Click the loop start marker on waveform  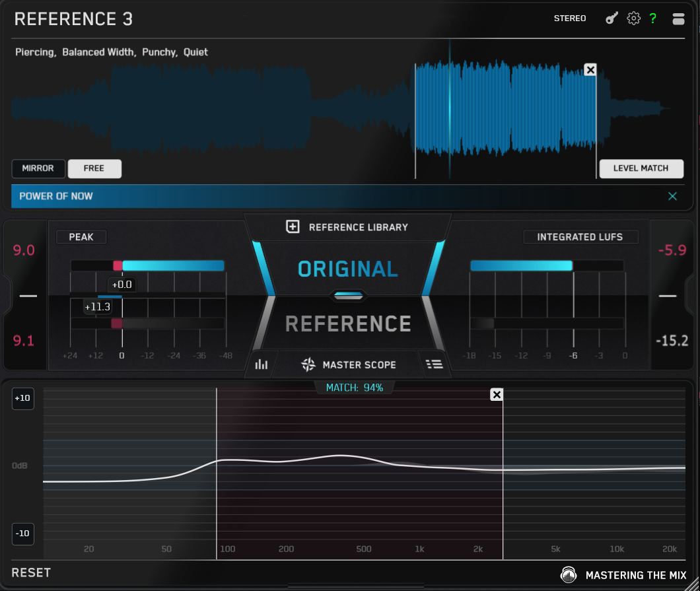pos(415,121)
